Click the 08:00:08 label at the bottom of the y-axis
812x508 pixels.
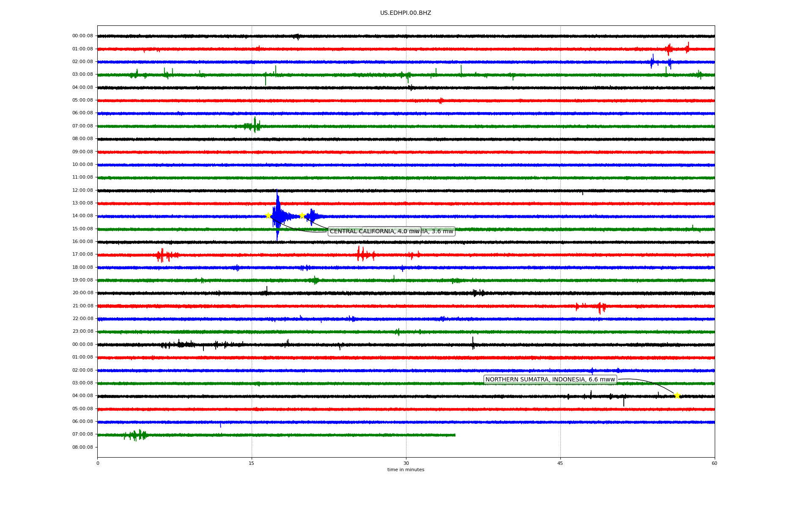pos(82,447)
